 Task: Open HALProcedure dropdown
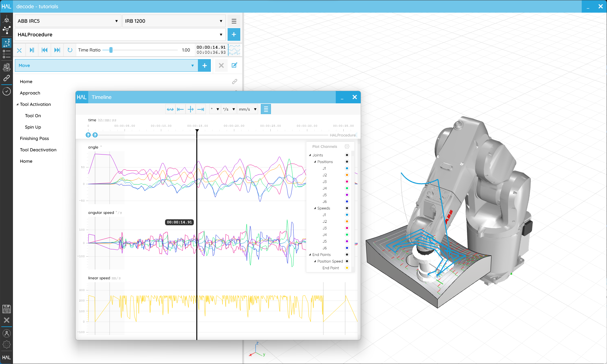tap(120, 34)
